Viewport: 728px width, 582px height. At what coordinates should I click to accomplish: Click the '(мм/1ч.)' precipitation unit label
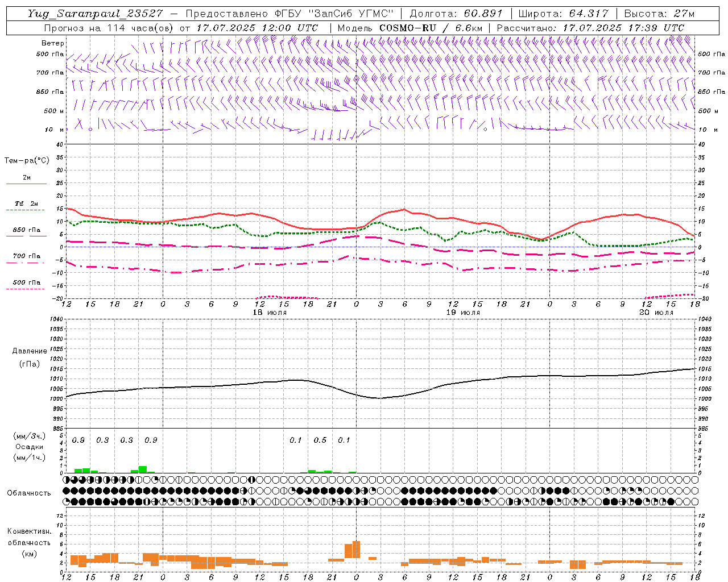pyautogui.click(x=28, y=458)
